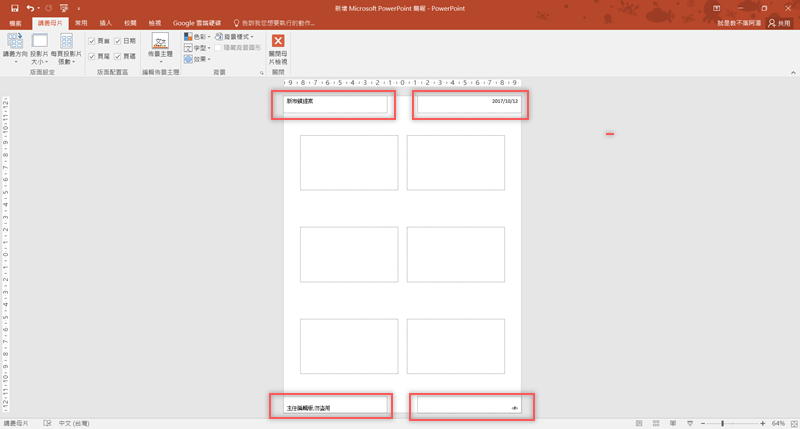This screenshot has height=429, width=800.
Task: Select the footer placeholder at bottom left
Action: point(335,405)
